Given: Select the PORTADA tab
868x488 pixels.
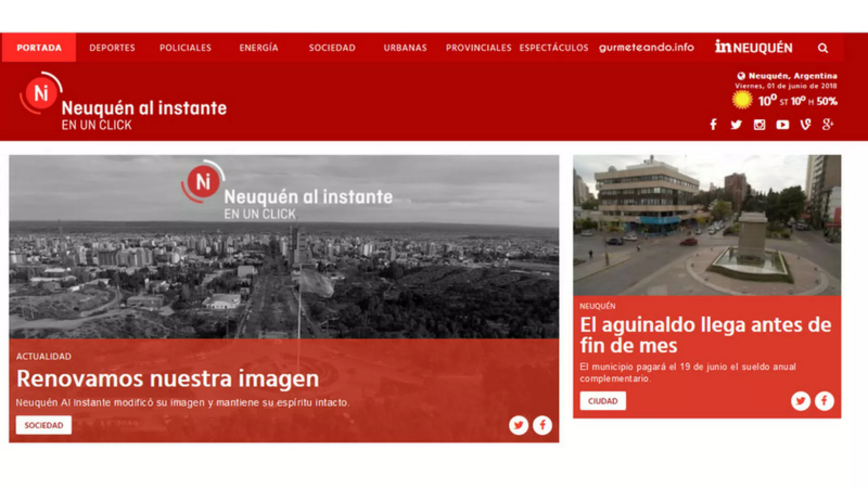Looking at the screenshot, I should point(39,48).
